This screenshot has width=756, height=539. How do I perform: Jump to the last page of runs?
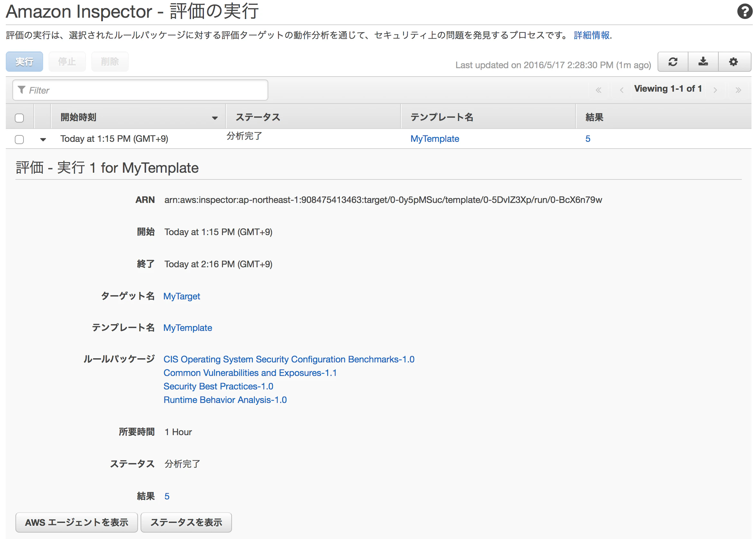[x=738, y=90]
